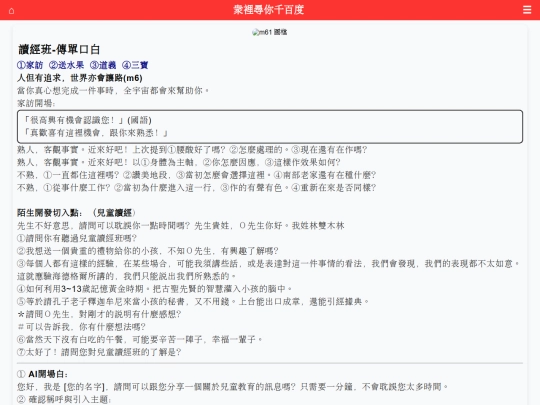
Task: Click line ③每個人都有這樣的經驗
Action: [x=269, y=264]
